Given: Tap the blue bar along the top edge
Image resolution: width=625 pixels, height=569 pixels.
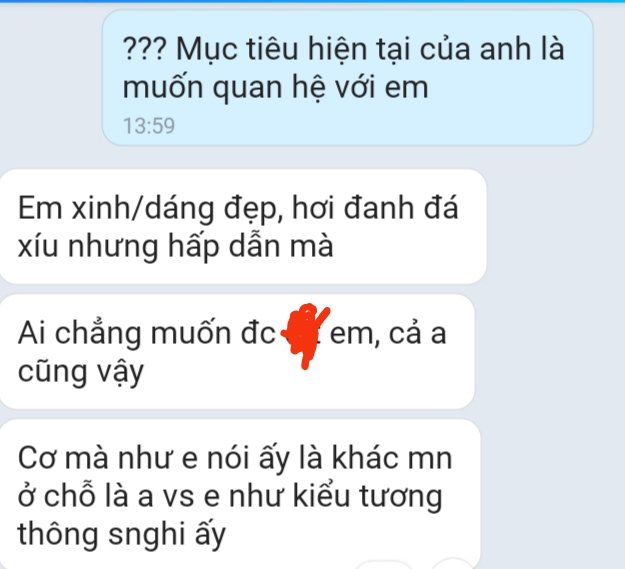Looking at the screenshot, I should click(312, 1).
